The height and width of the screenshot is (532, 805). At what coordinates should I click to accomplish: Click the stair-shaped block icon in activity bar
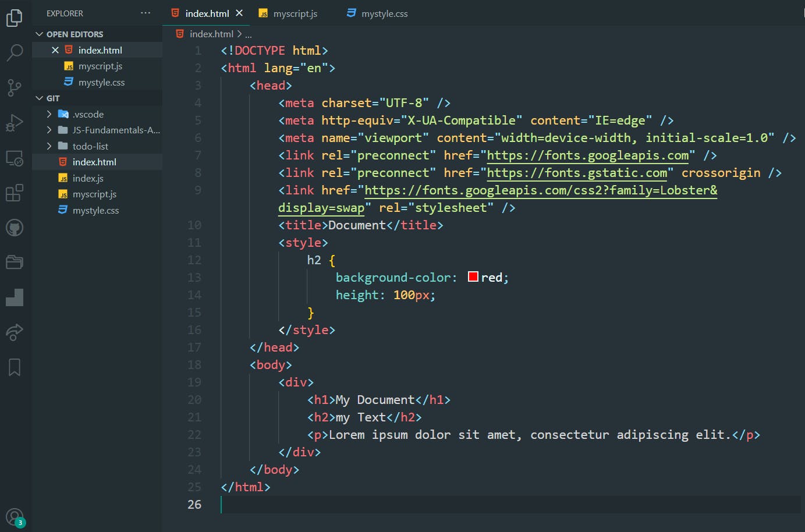click(x=14, y=297)
